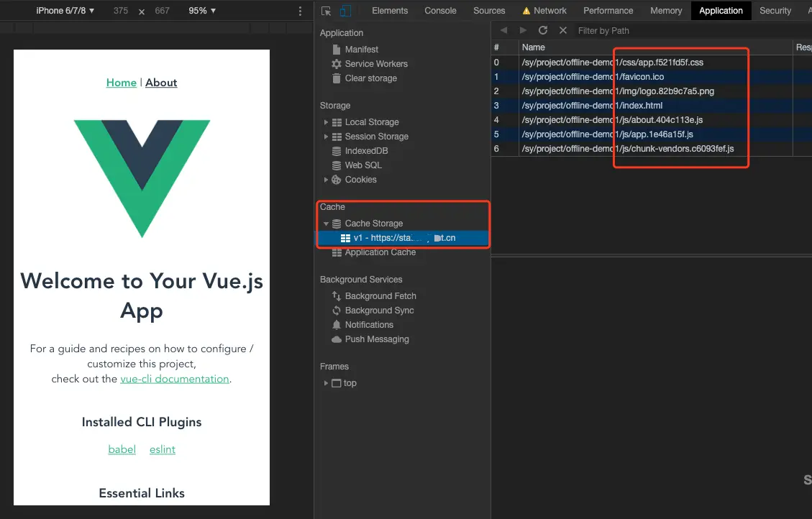
Task: Select Session Storage label
Action: click(x=376, y=137)
